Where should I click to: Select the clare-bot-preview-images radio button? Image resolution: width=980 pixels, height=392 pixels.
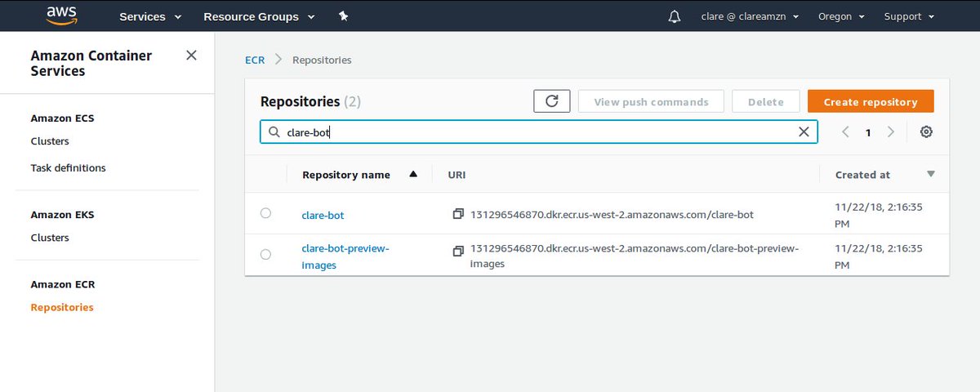(265, 255)
